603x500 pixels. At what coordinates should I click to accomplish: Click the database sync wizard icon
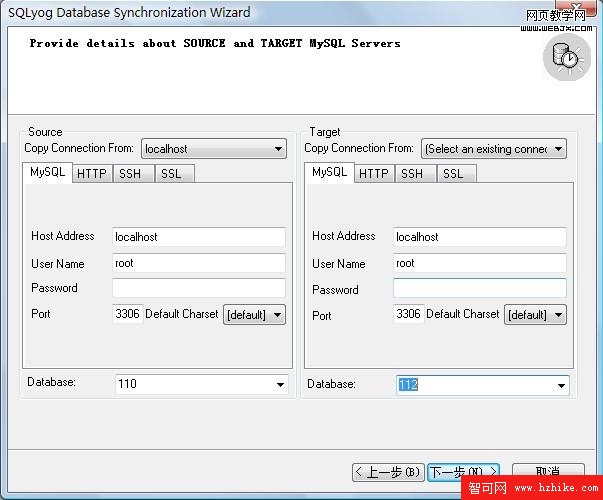click(566, 58)
